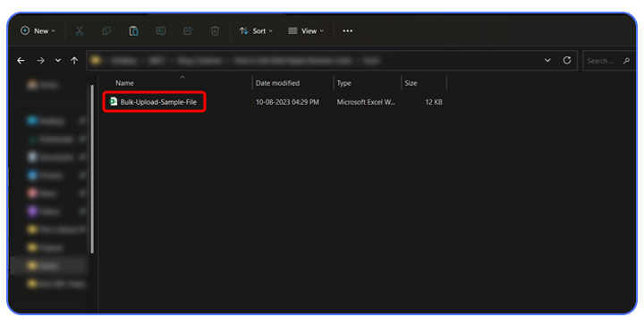Open the View layout dropdown
644x326 pixels.
click(306, 30)
